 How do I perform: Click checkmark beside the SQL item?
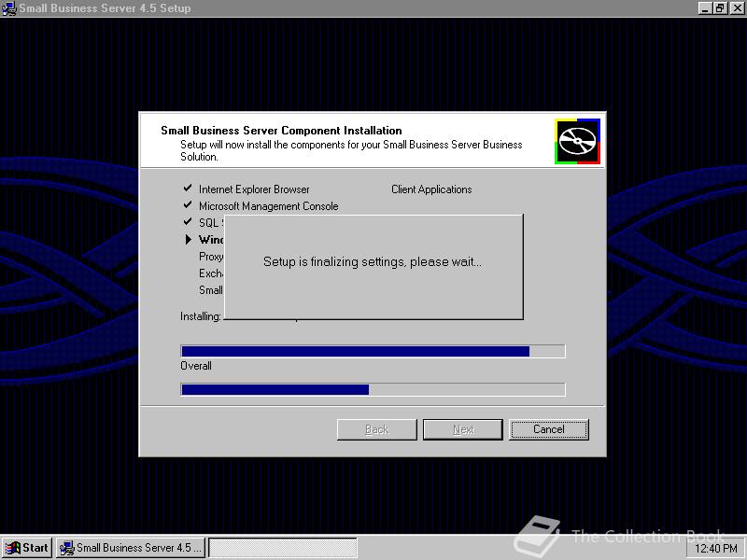pyautogui.click(x=188, y=222)
